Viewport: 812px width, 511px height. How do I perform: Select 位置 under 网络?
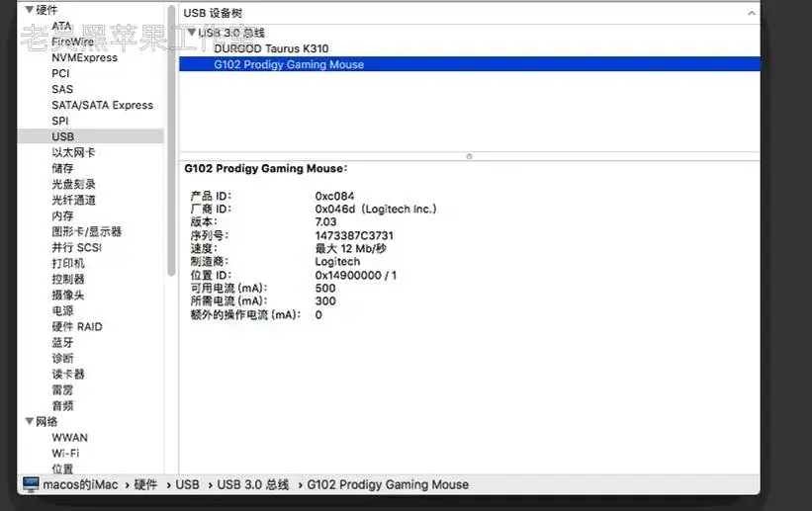pyautogui.click(x=62, y=469)
